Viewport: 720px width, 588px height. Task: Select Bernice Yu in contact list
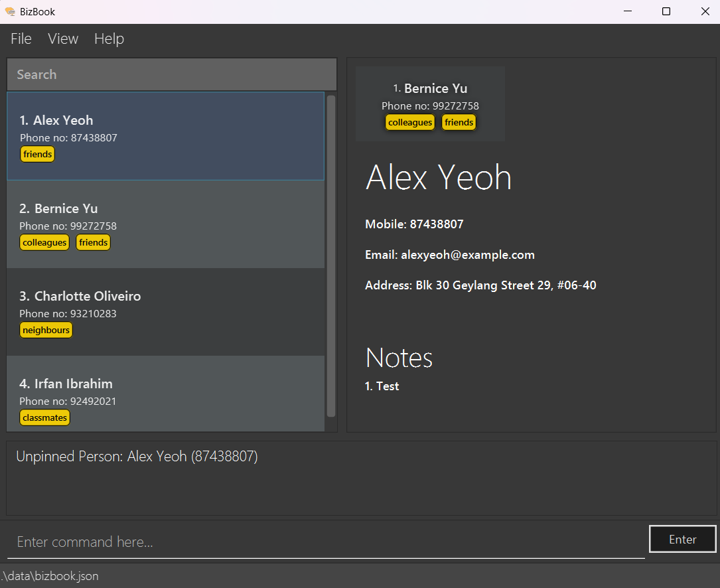tap(165, 224)
